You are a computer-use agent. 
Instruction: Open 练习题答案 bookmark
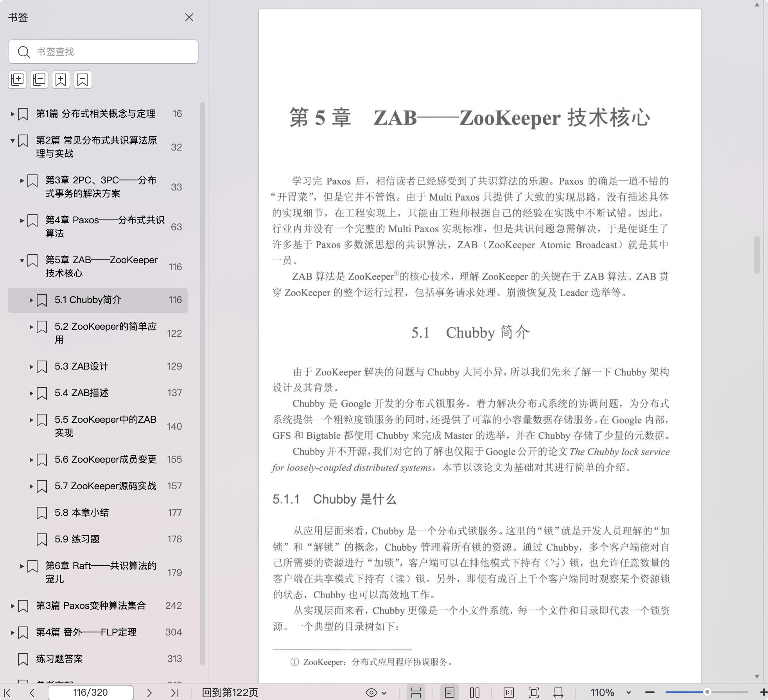click(x=59, y=659)
